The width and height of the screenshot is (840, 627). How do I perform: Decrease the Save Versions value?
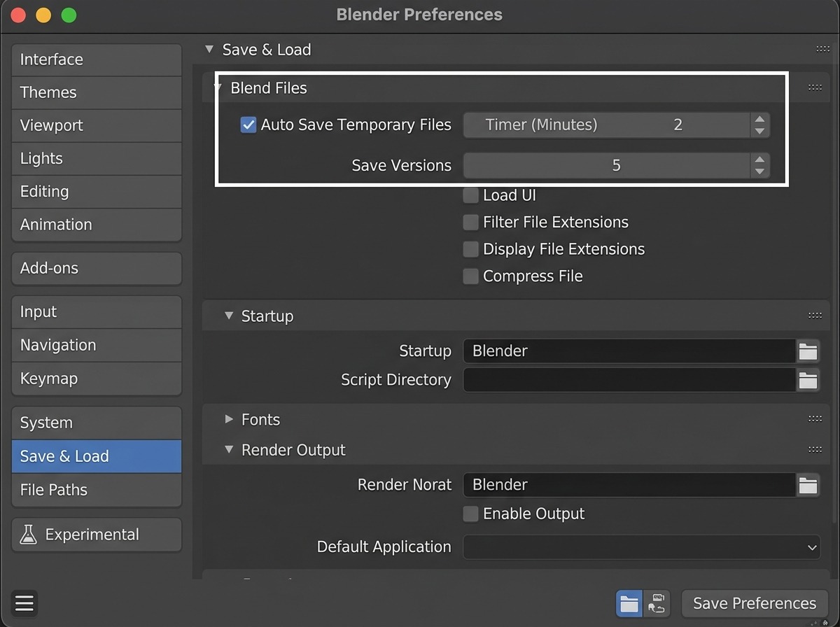click(x=759, y=172)
